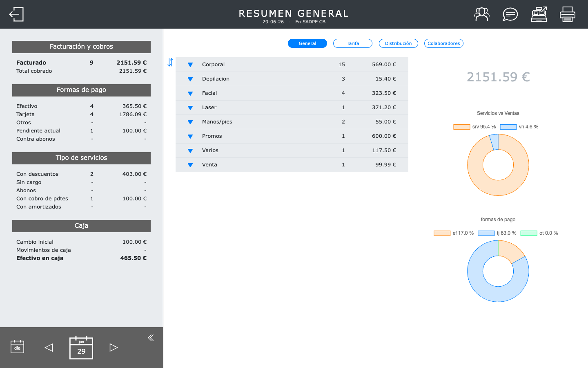Screen dimensions: 588x368
Task: Click the 'Formas de pago' section header
Action: pyautogui.click(x=81, y=90)
